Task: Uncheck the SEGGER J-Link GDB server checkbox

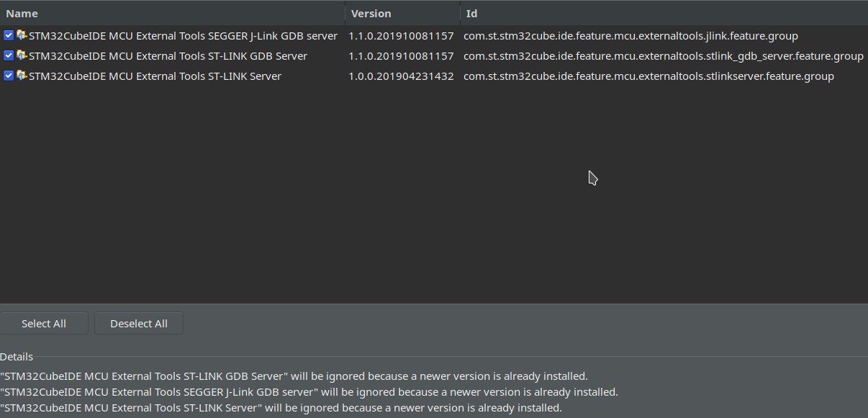Action: [x=9, y=35]
